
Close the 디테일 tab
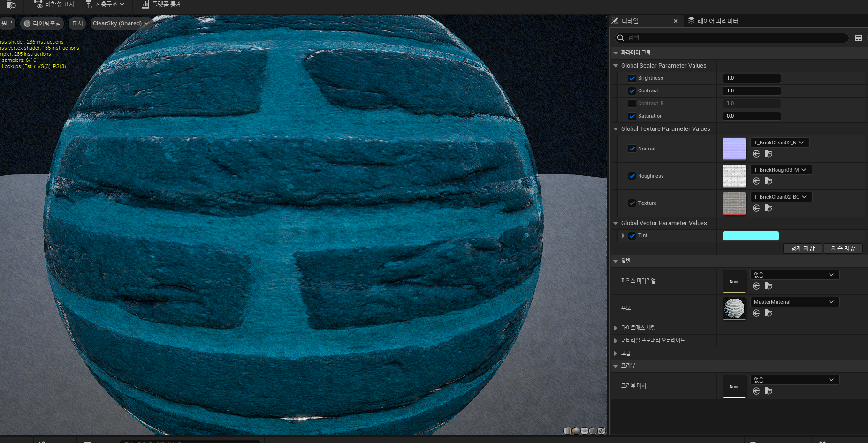[x=676, y=21]
